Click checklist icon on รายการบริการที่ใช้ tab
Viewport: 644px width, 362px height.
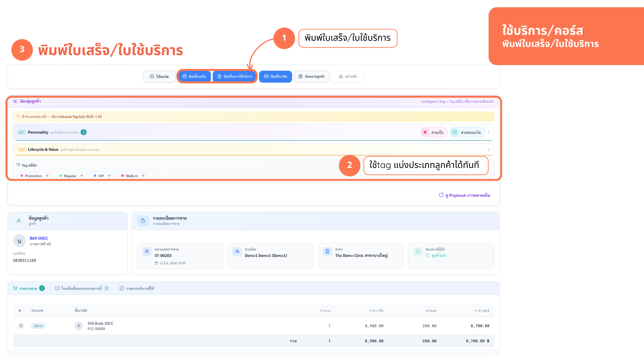(122, 288)
